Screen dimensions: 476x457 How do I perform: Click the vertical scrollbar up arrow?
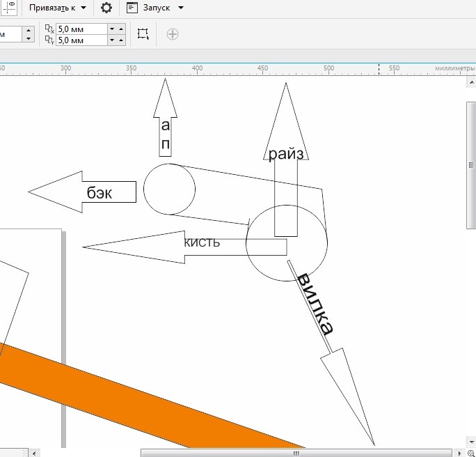coord(471,83)
